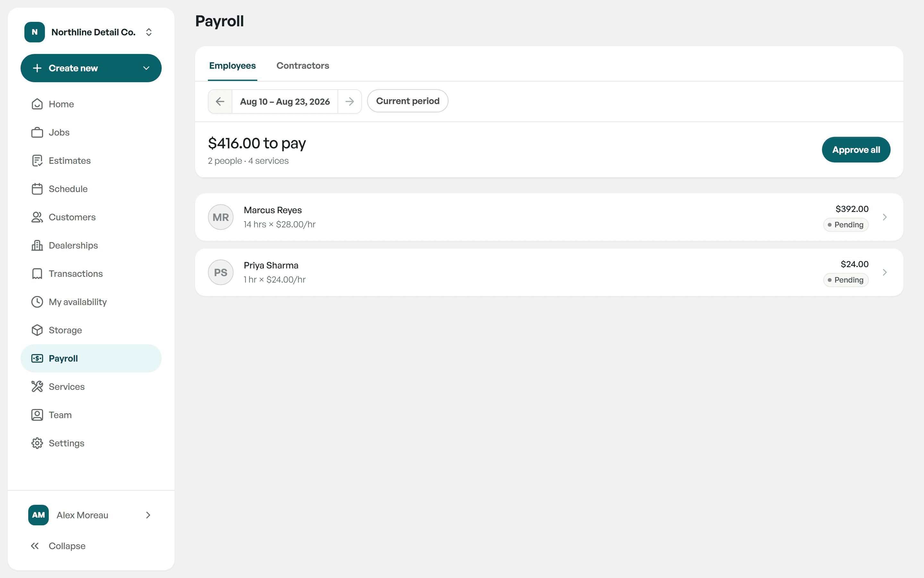Viewport: 924px width, 578px height.
Task: Expand Alex Moreau account chevron
Action: pos(148,515)
